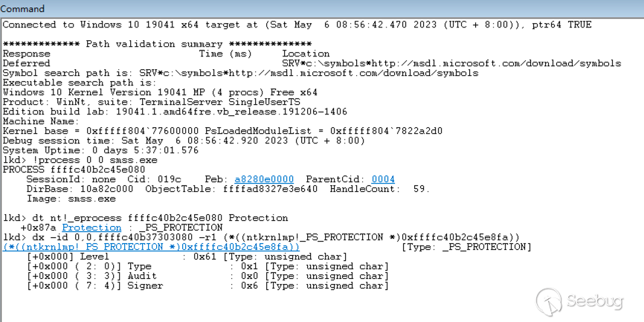The height and width of the screenshot is (322, 644).
Task: Open the Peb address link a8280e0000
Action: (x=264, y=180)
